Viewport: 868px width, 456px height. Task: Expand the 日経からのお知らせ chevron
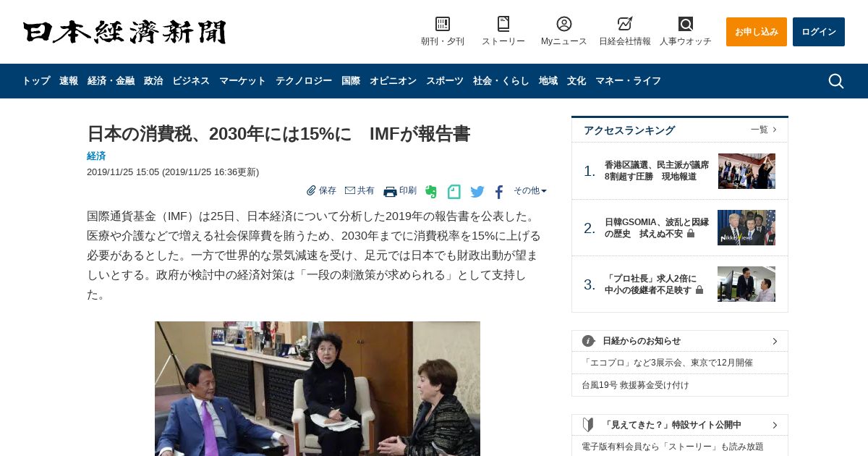coord(775,342)
